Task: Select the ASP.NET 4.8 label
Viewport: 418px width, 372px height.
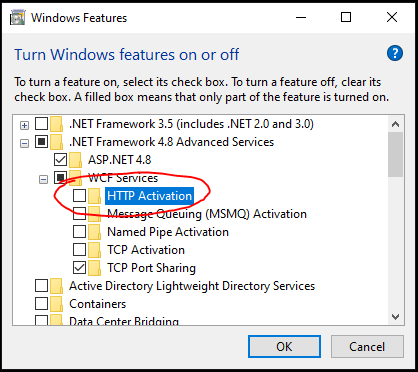Action: click(x=119, y=160)
